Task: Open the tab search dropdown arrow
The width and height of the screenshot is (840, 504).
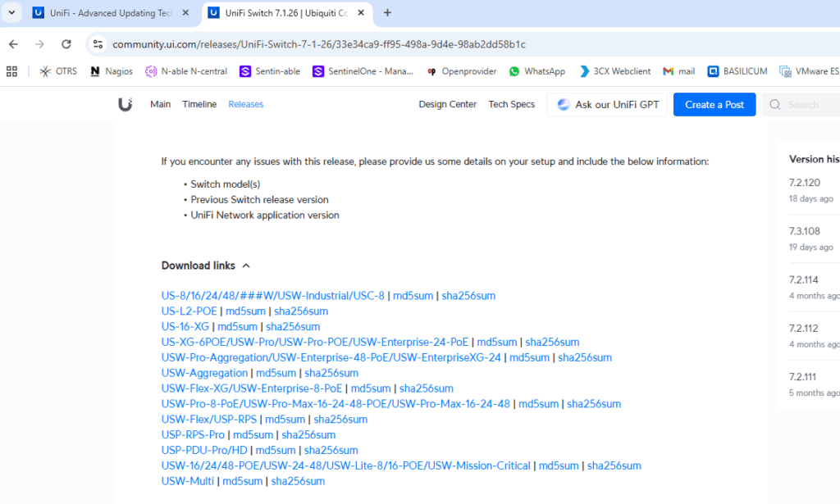Action: (11, 12)
